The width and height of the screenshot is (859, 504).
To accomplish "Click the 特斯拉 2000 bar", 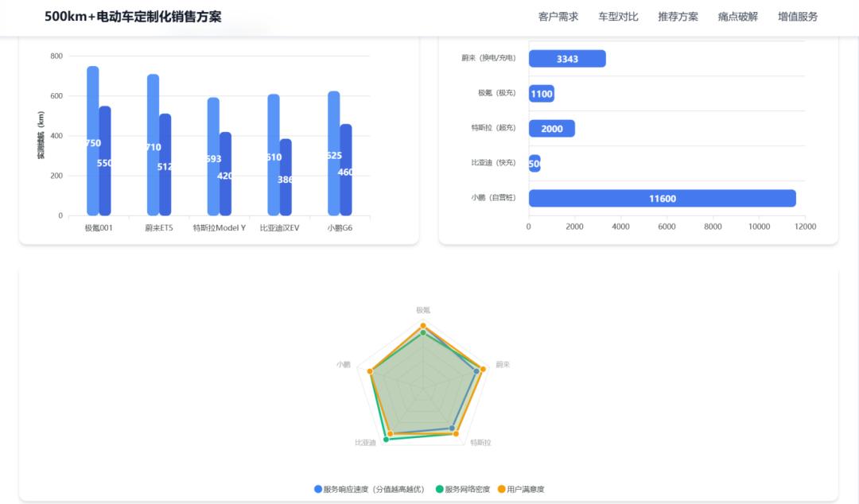I will 552,129.
